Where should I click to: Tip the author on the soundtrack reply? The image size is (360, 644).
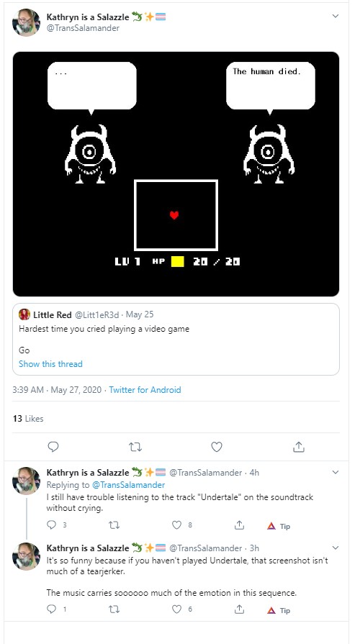[x=279, y=526]
